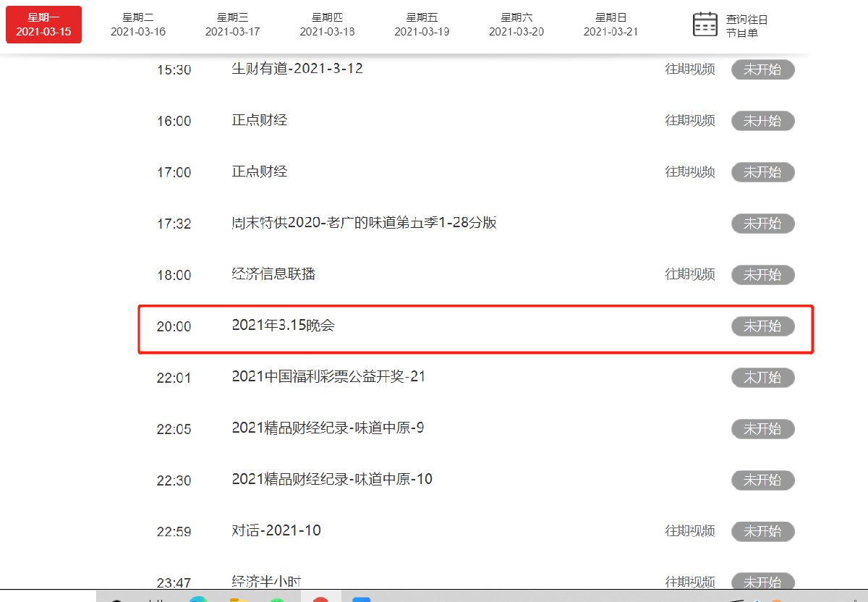This screenshot has height=602, width=868.
Task: Switch to the 星期日 2021-03-21 tab
Action: pyautogui.click(x=610, y=25)
